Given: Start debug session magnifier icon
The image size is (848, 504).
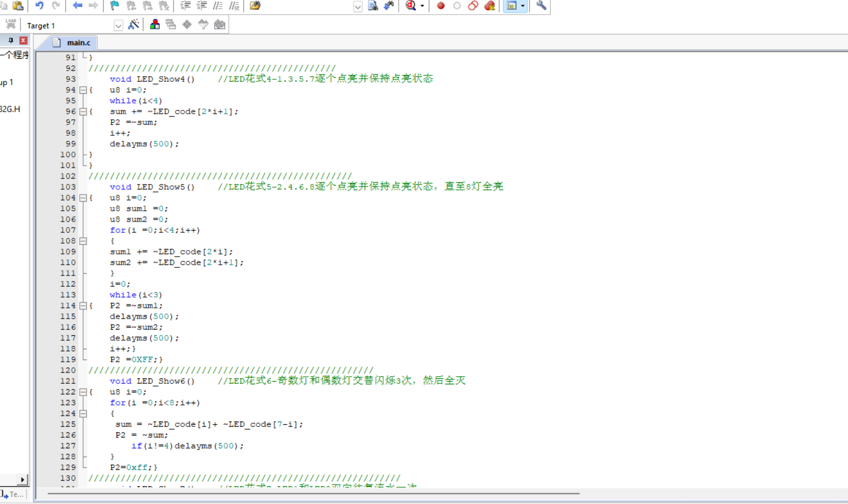Looking at the screenshot, I should point(411,5).
